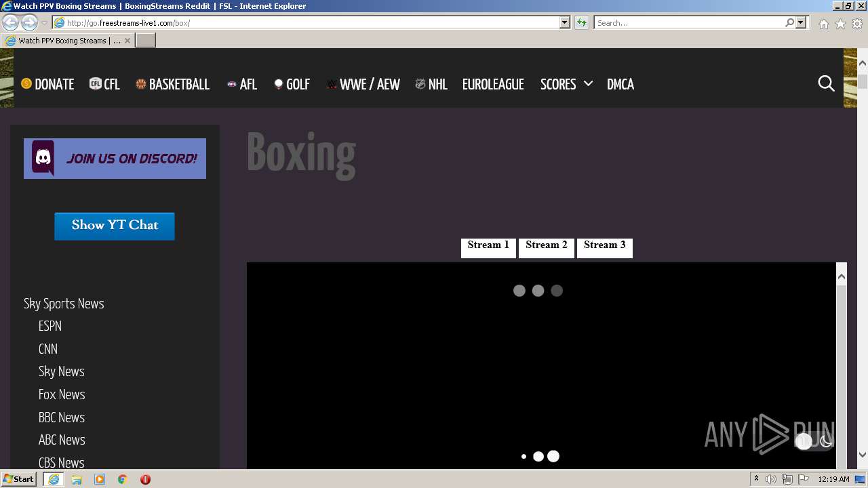This screenshot has height=488, width=868.
Task: Click the Donate coin icon
Action: tap(26, 83)
